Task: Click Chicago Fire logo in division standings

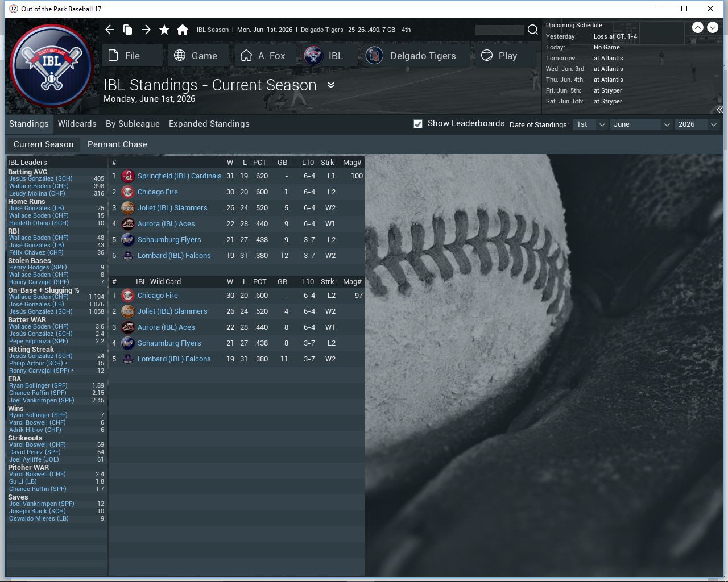Action: 128,192
